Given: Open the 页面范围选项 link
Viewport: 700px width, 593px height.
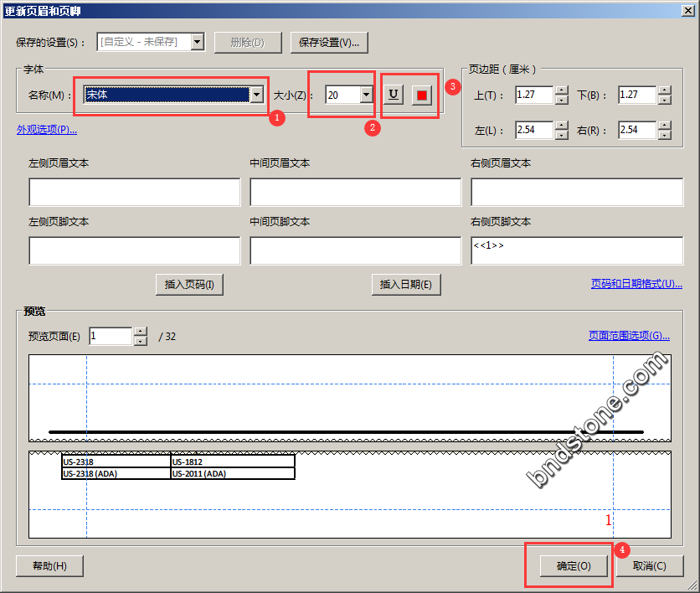Looking at the screenshot, I should click(x=629, y=336).
